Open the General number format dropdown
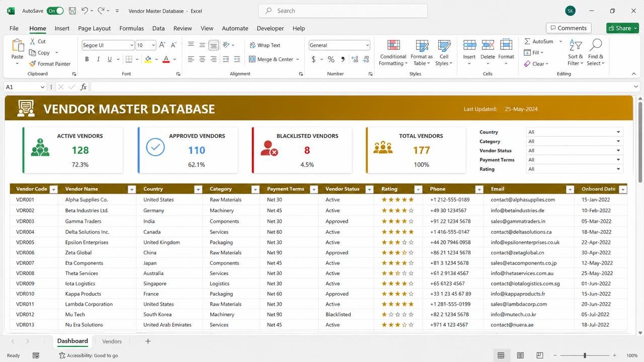Image resolution: width=644 pixels, height=362 pixels. (x=367, y=45)
